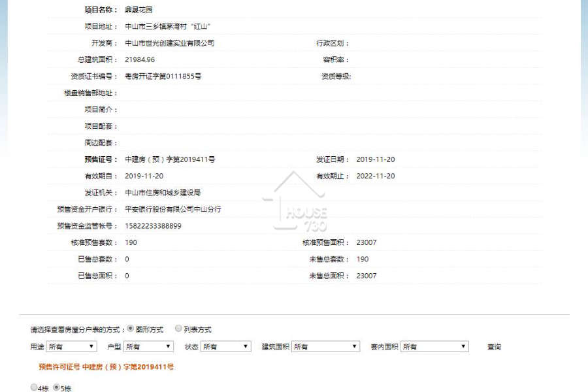Click approved presale units value 190

(131, 242)
